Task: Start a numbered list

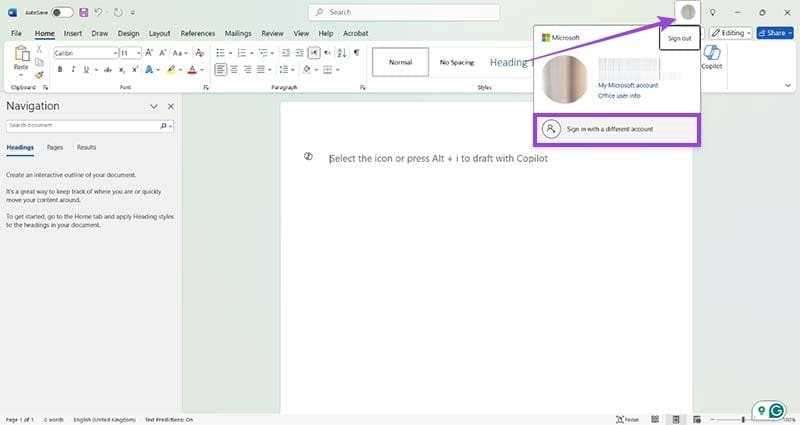Action: [x=241, y=53]
